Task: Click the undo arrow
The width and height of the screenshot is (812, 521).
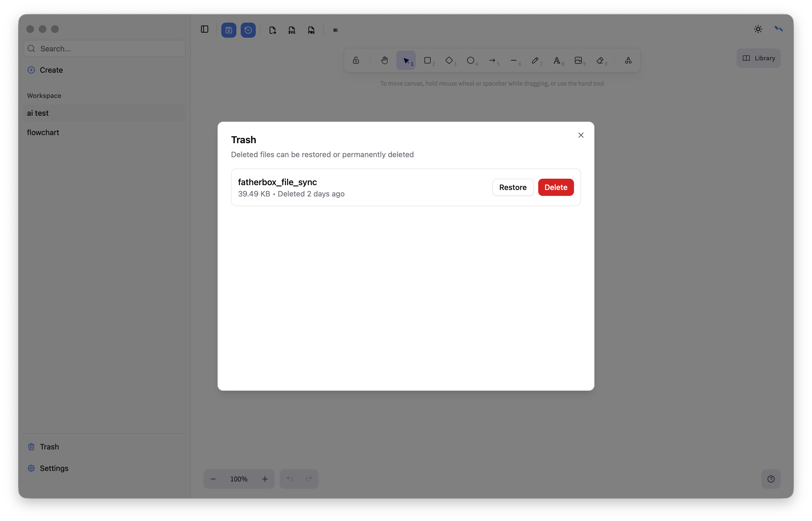Action: pos(290,479)
